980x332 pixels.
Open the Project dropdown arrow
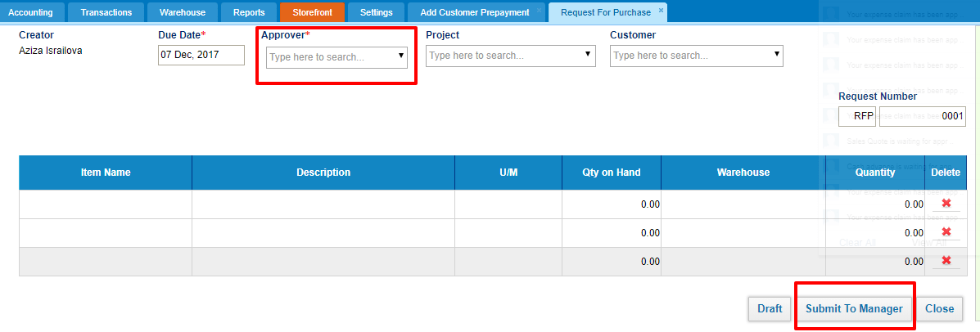[x=588, y=55]
